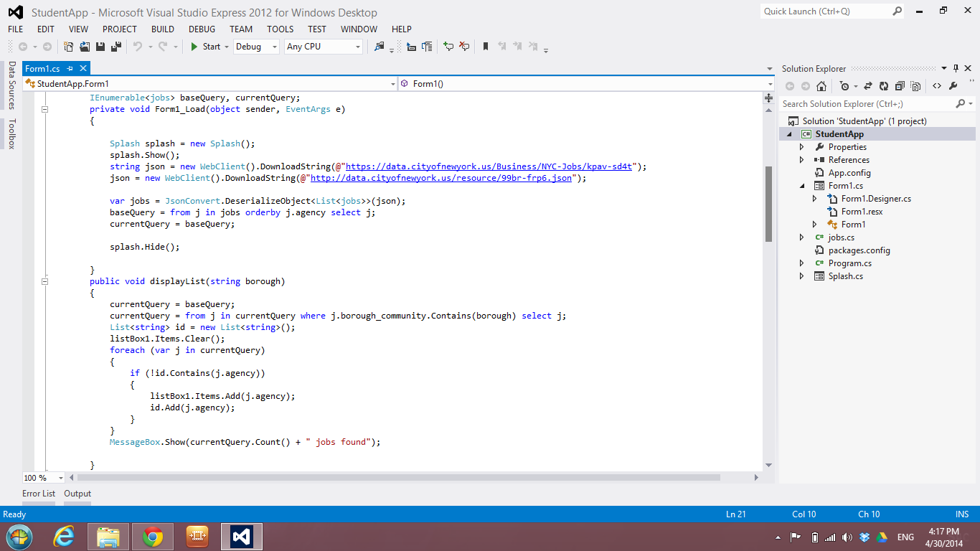Collapse the displayList method outline
The width and height of the screenshot is (980, 551).
[x=44, y=282]
